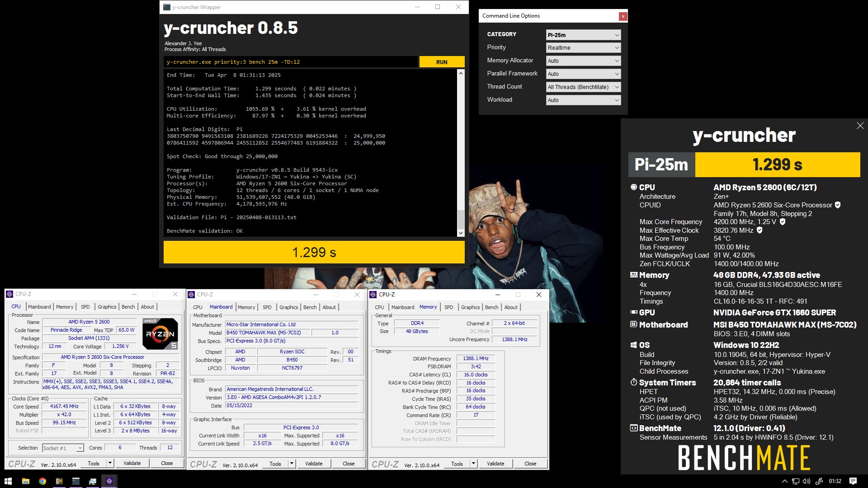The image size is (868, 488).
Task: Click Tools button in left CPU-Z window
Action: (94, 464)
